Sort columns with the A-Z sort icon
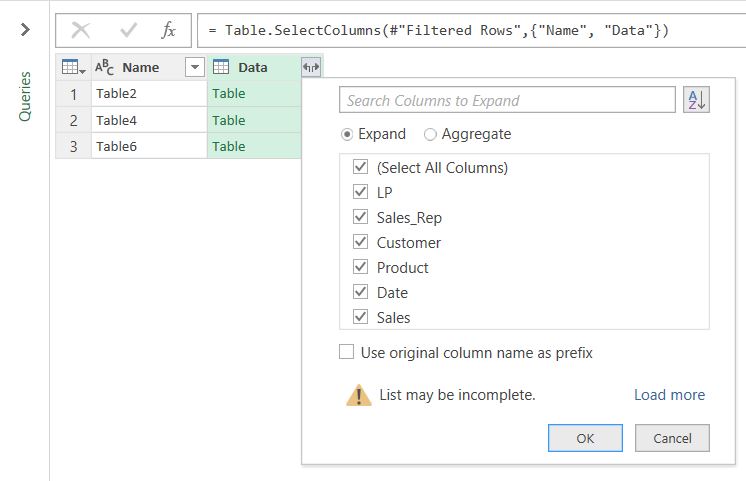The image size is (746, 481). point(697,100)
